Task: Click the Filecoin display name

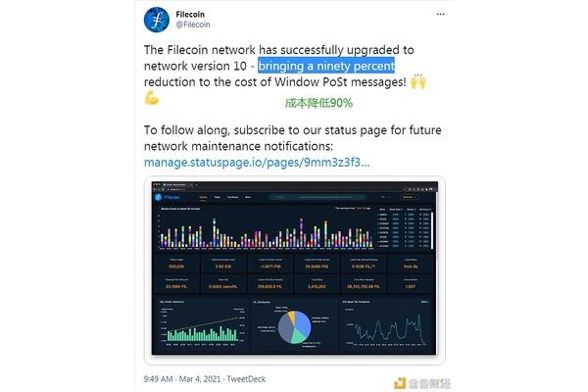Action: [x=190, y=15]
